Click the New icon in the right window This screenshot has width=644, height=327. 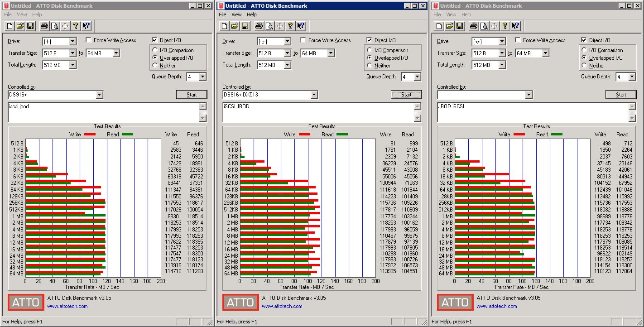pos(439,26)
